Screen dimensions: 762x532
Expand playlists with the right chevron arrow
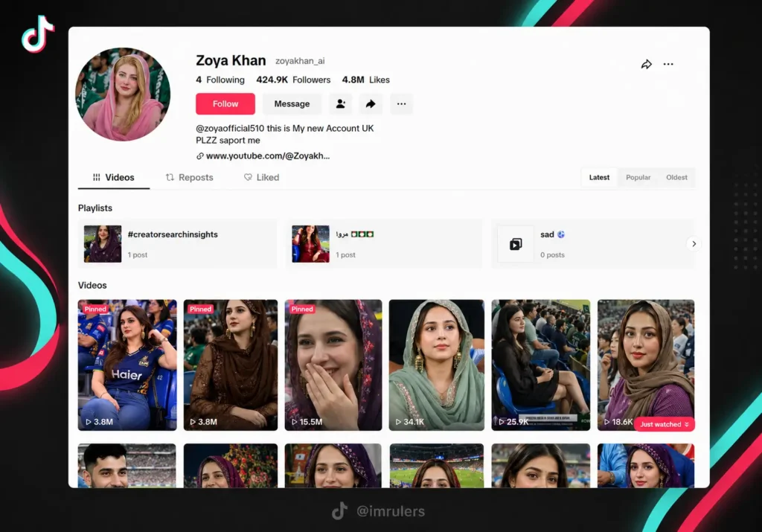coord(694,244)
